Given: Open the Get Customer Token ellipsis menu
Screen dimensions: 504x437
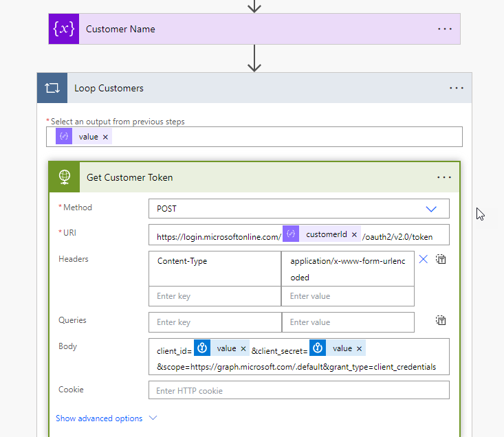Looking at the screenshot, I should (x=444, y=177).
